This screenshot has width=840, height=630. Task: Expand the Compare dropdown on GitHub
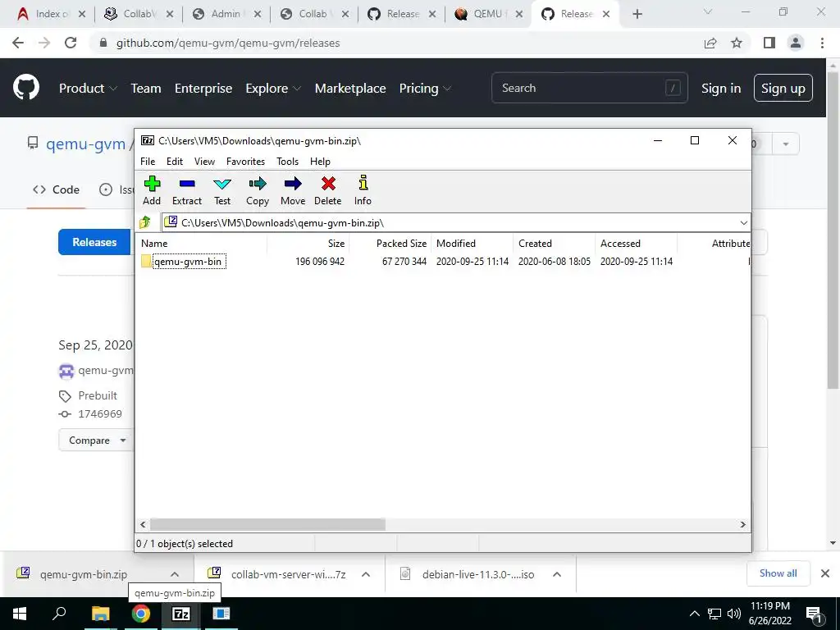pos(95,441)
